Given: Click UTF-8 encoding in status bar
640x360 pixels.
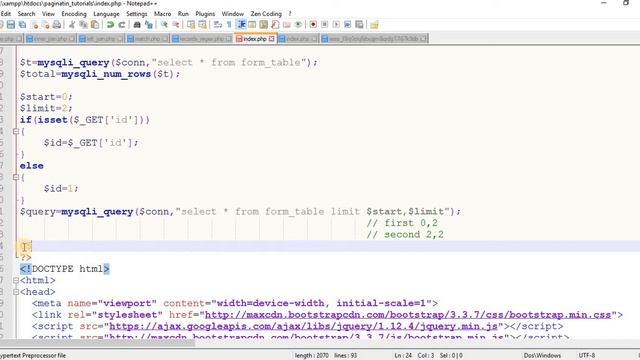Looking at the screenshot, I should coord(587,356).
